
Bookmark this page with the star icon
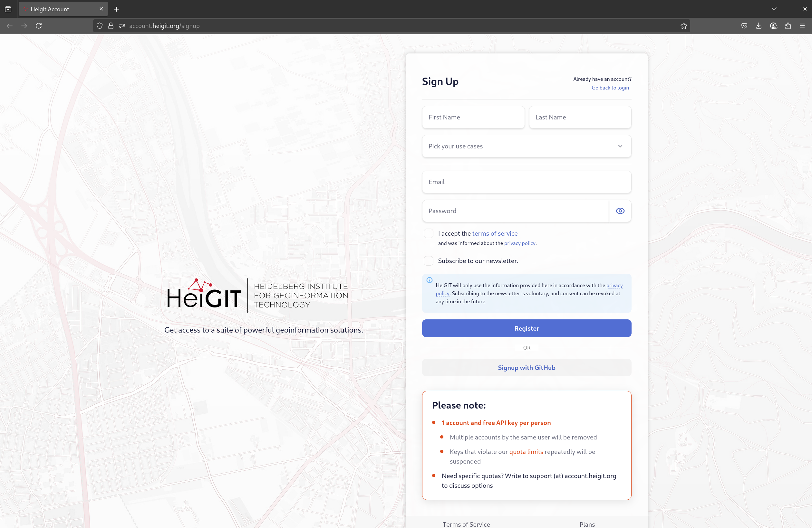tap(683, 26)
